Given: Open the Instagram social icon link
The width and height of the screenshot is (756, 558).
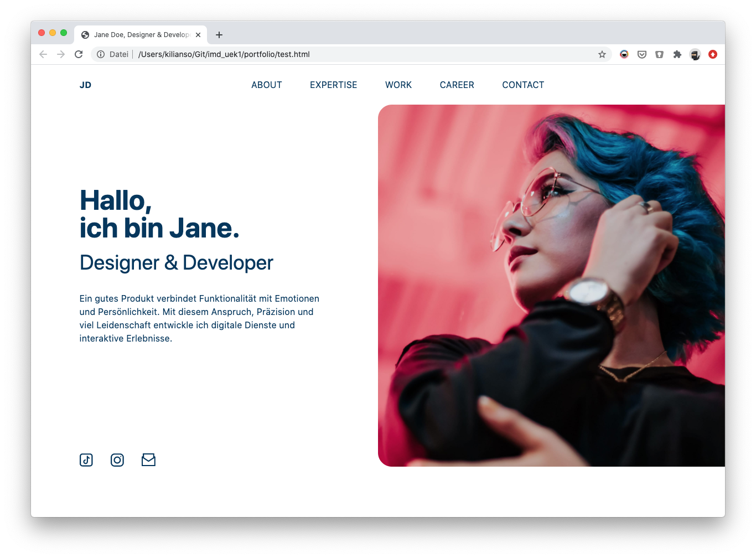Looking at the screenshot, I should click(117, 460).
